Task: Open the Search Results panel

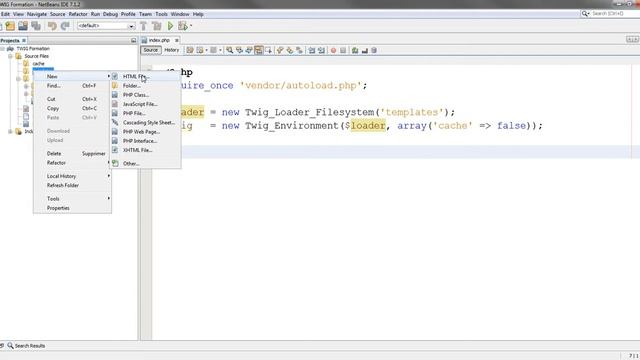Action: tap(26, 346)
